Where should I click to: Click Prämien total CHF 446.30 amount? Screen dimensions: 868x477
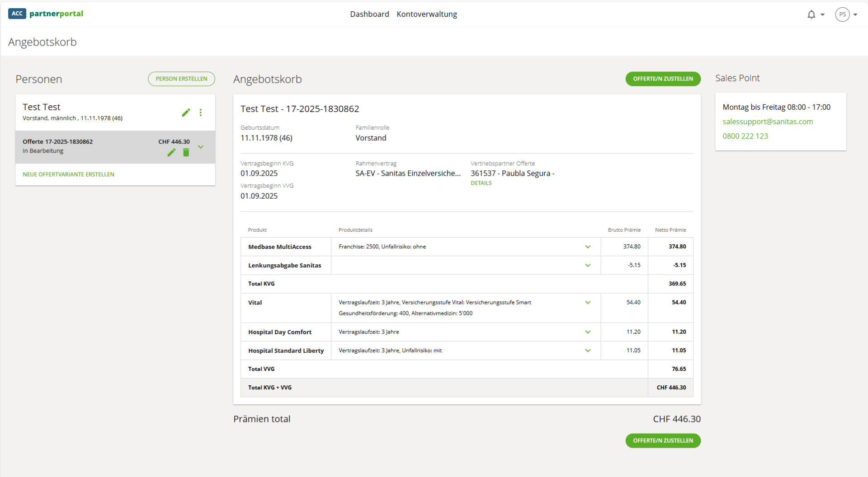(x=677, y=419)
